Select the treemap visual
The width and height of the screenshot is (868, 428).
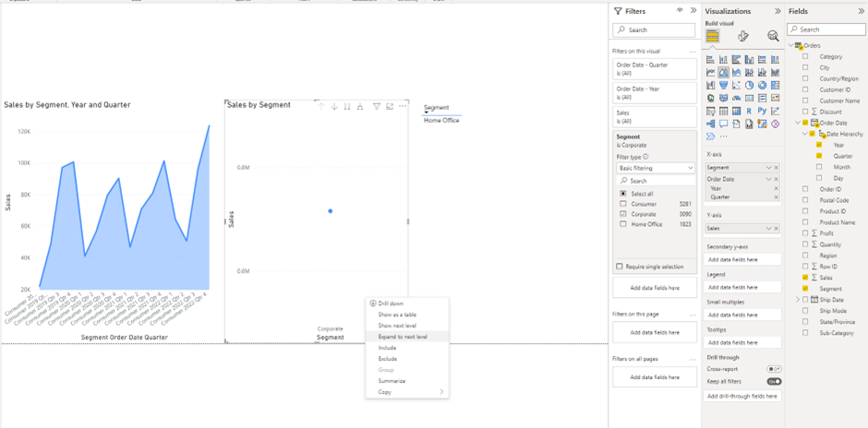pyautogui.click(x=775, y=85)
